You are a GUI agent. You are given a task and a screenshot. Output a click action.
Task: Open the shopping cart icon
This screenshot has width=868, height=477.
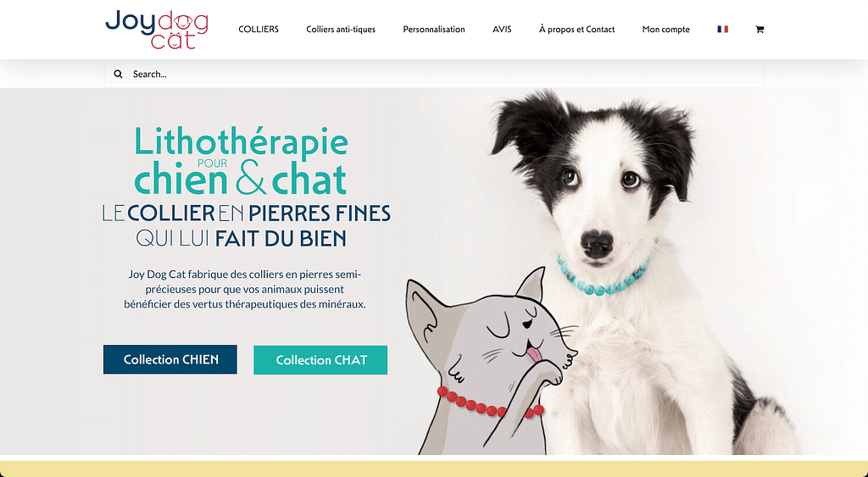tap(759, 30)
